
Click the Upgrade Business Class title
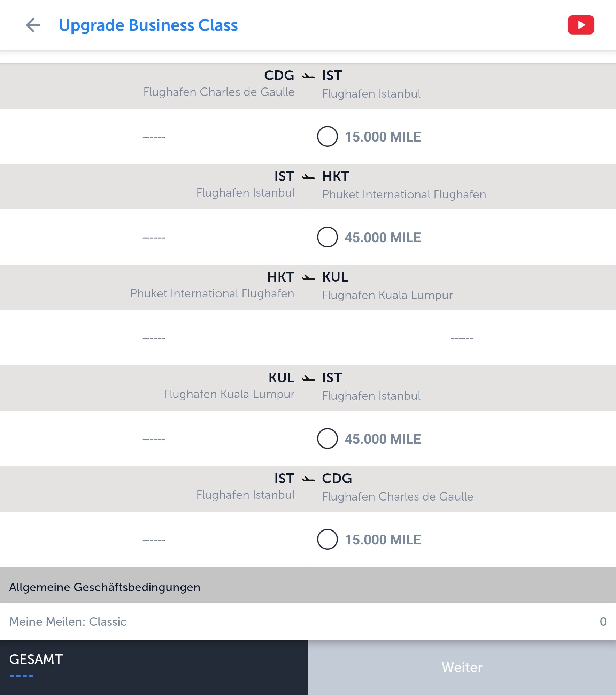(148, 25)
